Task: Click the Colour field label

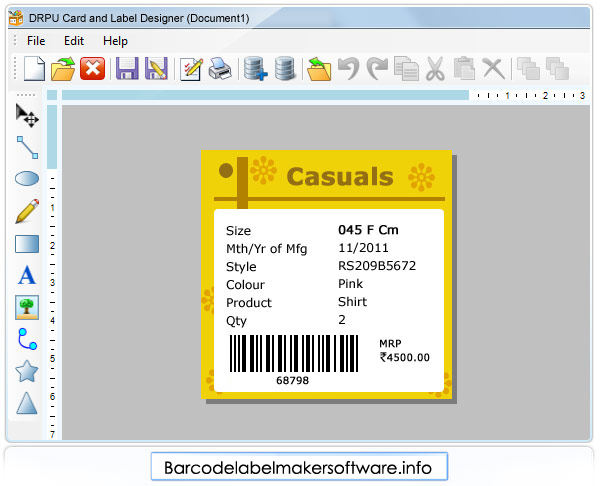Action: click(x=245, y=285)
